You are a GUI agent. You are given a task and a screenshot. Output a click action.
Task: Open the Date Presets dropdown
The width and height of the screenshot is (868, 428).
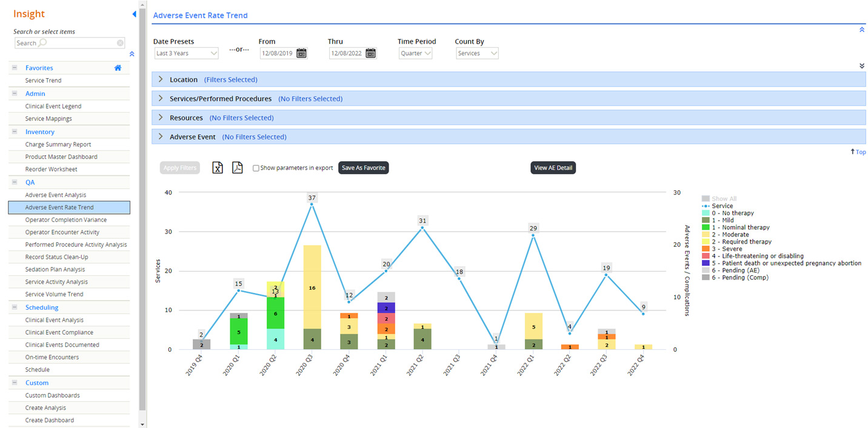point(185,53)
